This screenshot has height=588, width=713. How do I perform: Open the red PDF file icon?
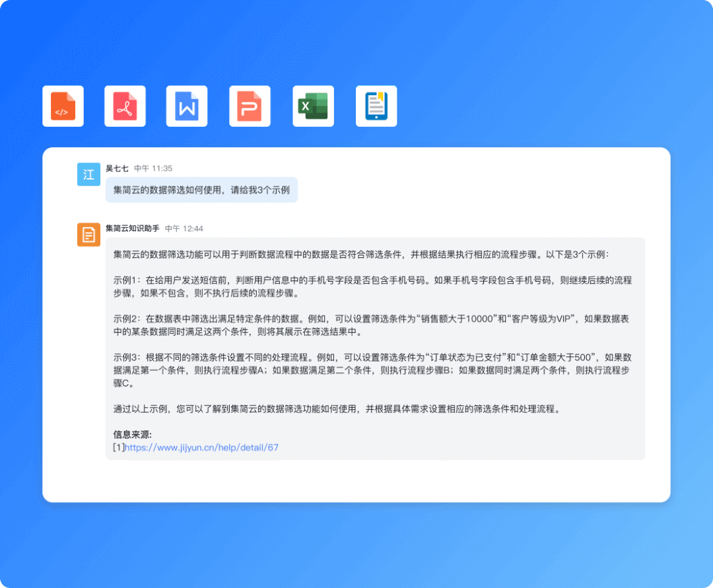[x=125, y=106]
